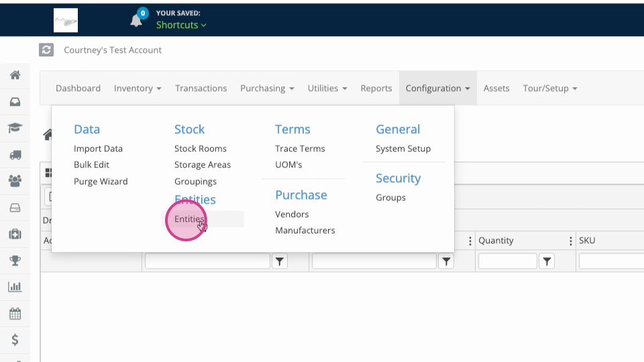Click the Quantity column filter funnel icon
644x362 pixels.
[547, 261]
